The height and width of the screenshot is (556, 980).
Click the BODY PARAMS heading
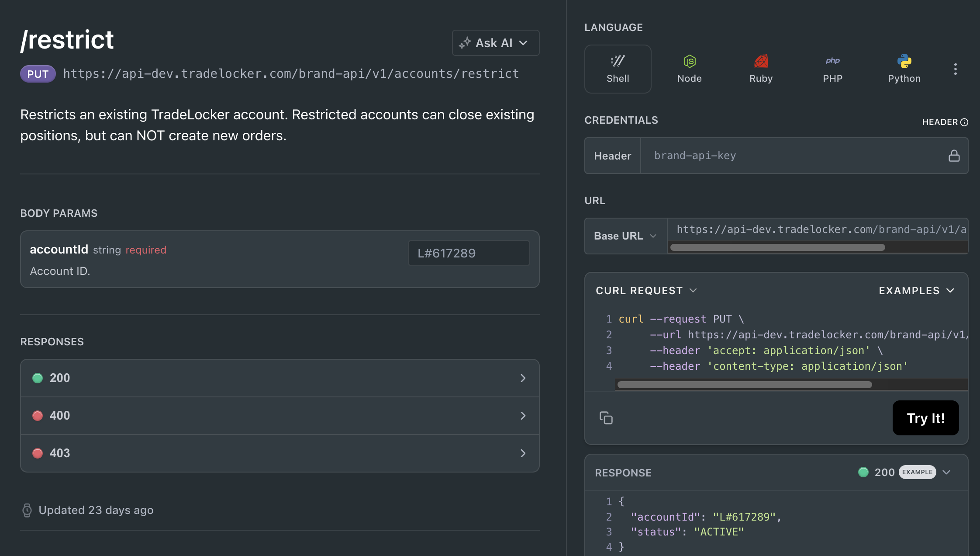click(x=59, y=213)
